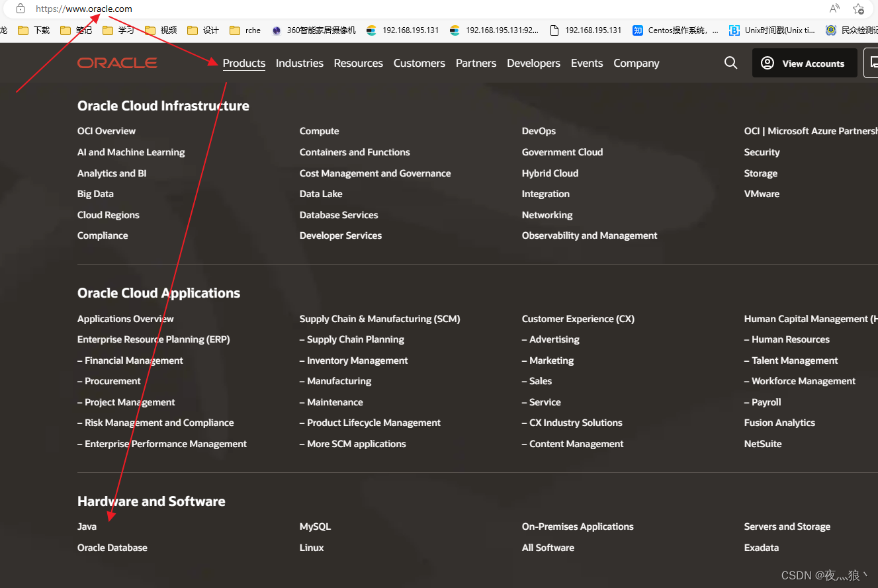The height and width of the screenshot is (588, 878).
Task: Open the 192.168.195.131:92... bookmark
Action: coord(494,30)
